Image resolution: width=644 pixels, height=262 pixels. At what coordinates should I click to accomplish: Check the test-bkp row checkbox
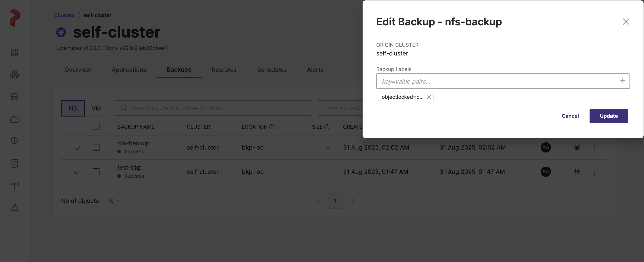(96, 172)
